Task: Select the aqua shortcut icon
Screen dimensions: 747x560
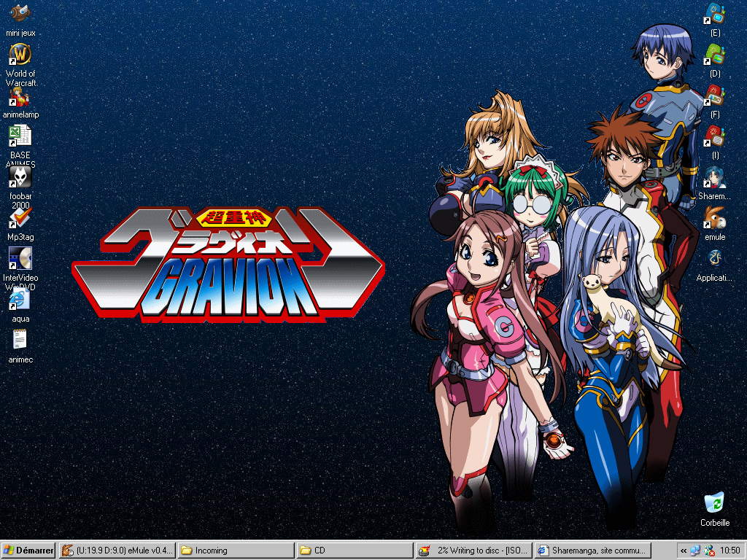Action: click(x=20, y=306)
